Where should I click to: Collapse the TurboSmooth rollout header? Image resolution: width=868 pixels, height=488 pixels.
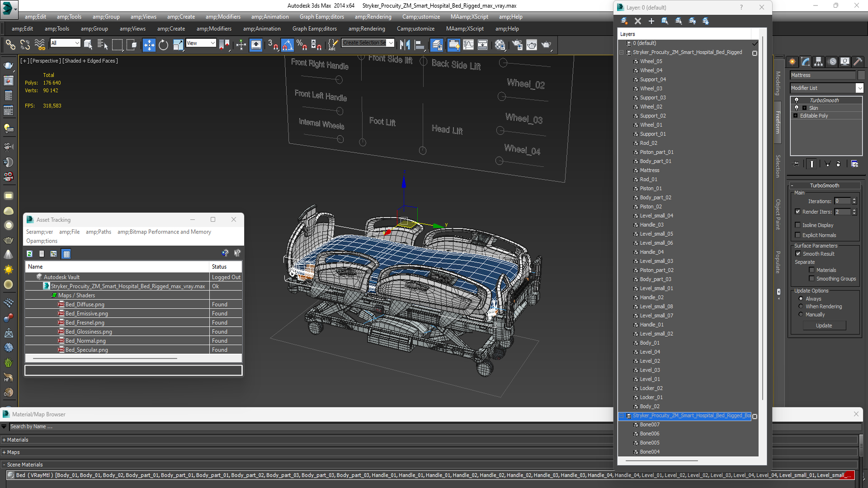pos(824,186)
